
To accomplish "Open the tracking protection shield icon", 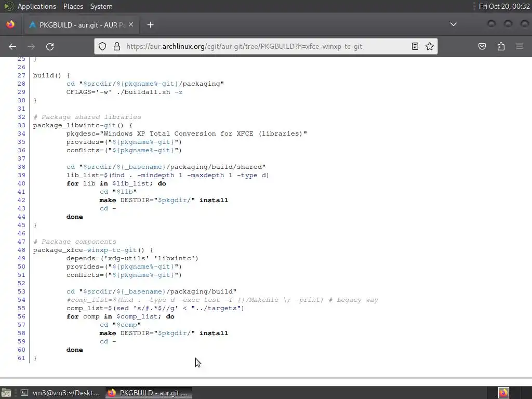I will [102, 46].
